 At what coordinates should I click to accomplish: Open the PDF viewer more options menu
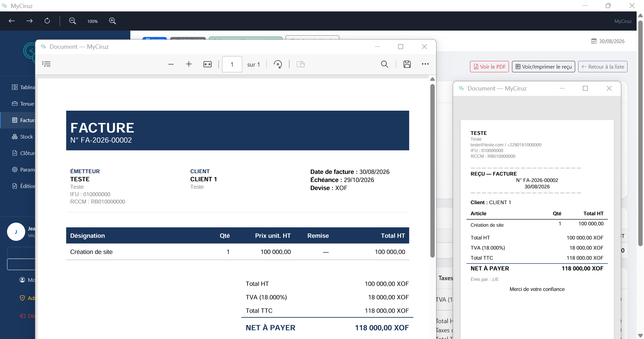point(425,64)
